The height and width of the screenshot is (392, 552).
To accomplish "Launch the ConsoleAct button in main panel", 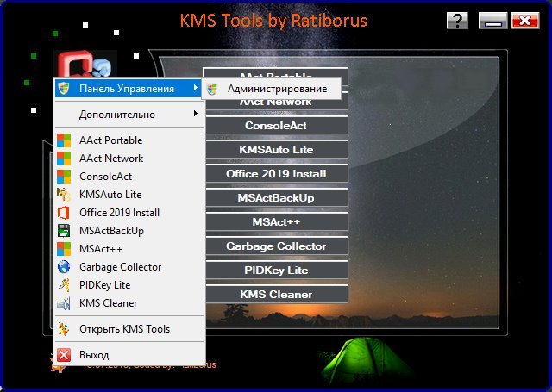I will point(277,126).
